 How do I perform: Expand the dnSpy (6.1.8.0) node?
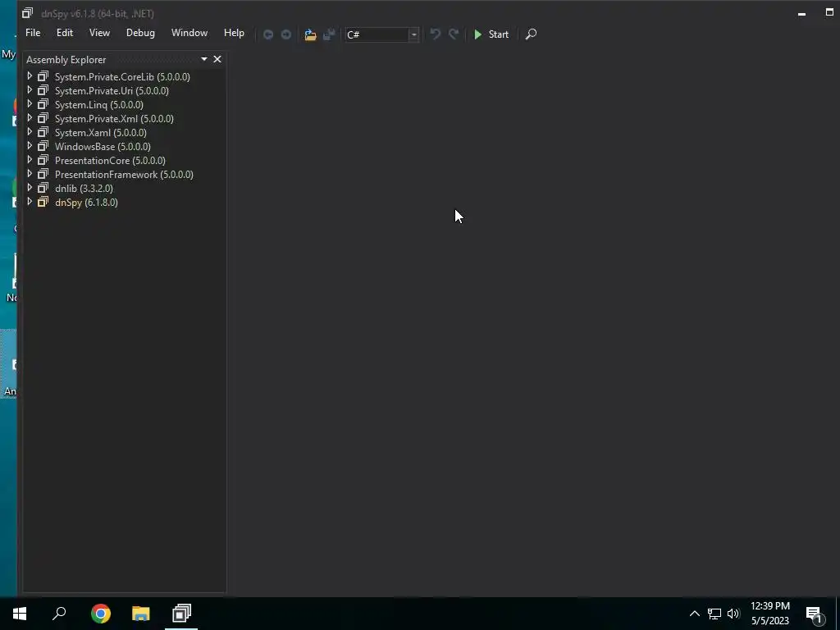coord(30,202)
